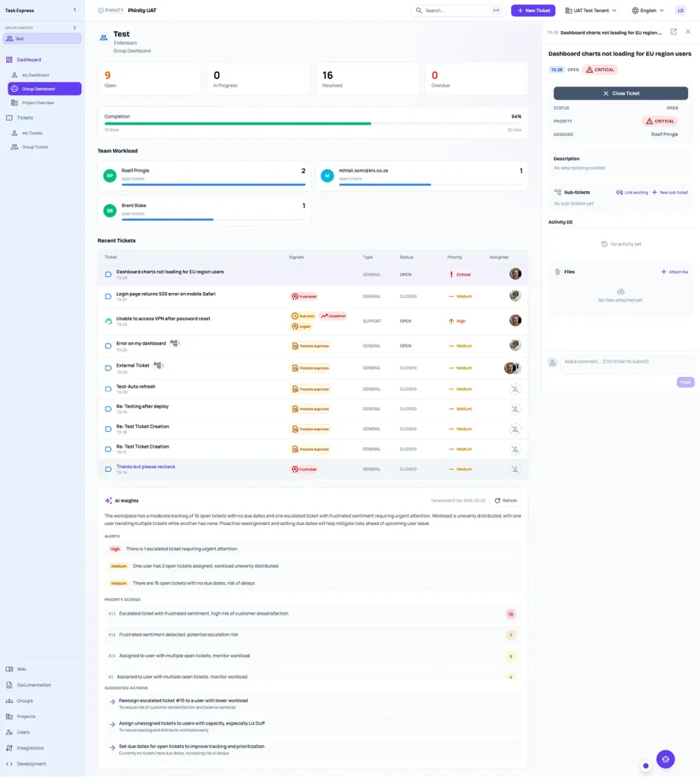Open the UAT Test Tenant dropdown
The width and height of the screenshot is (700, 777).
tap(591, 11)
